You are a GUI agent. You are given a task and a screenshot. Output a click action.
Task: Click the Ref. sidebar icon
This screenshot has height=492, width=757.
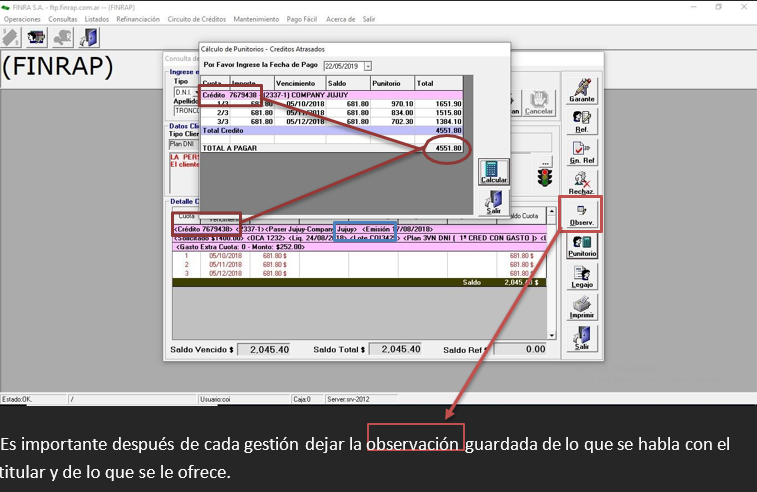click(581, 120)
